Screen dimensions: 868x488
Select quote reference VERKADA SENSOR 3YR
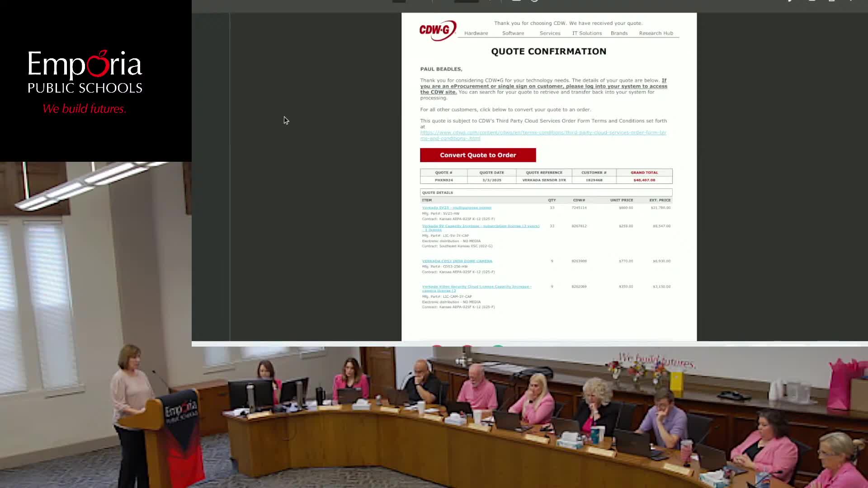click(544, 180)
